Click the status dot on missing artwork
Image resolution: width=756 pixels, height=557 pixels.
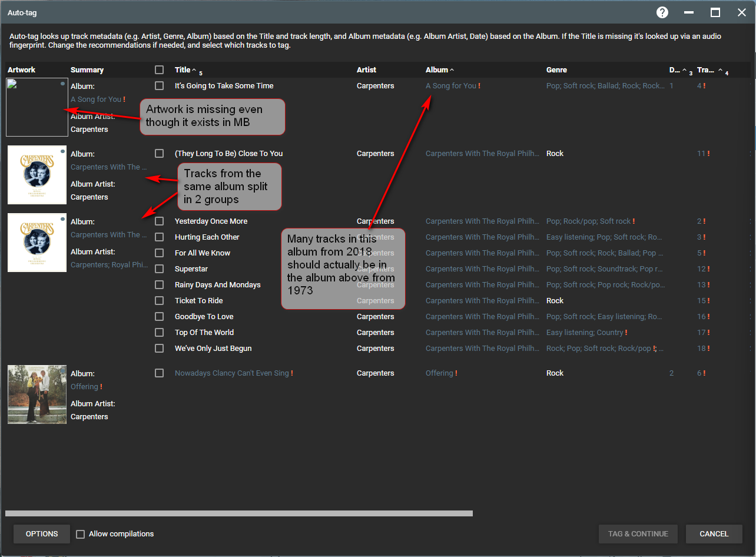coord(62,84)
